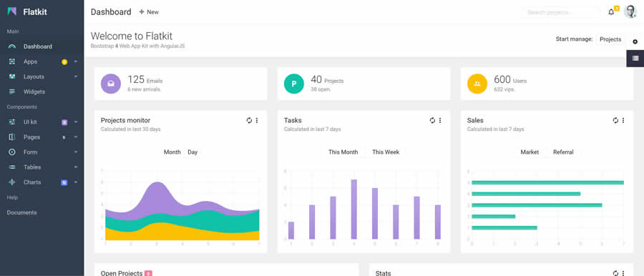
Task: Expand the Layouts submenu arrow
Action: point(76,77)
